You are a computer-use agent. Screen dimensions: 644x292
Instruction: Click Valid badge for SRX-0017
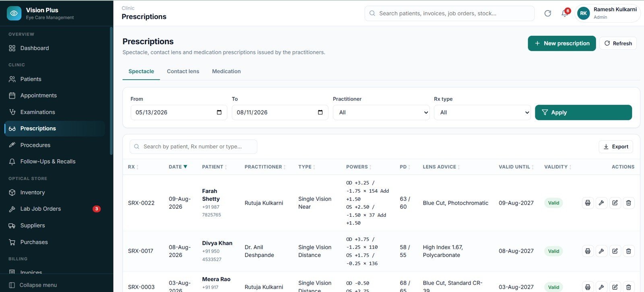tap(553, 251)
